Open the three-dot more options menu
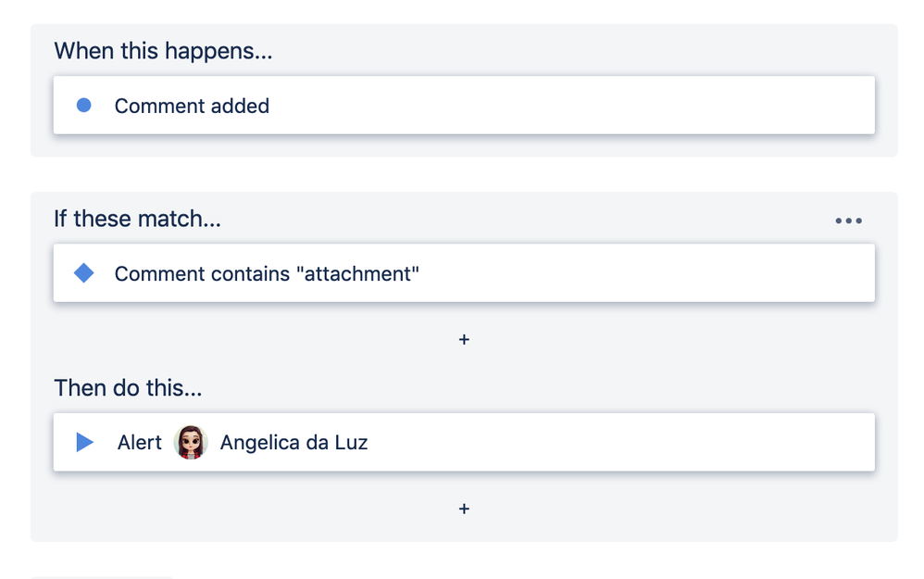This screenshot has height=579, width=924. pyautogui.click(x=848, y=220)
